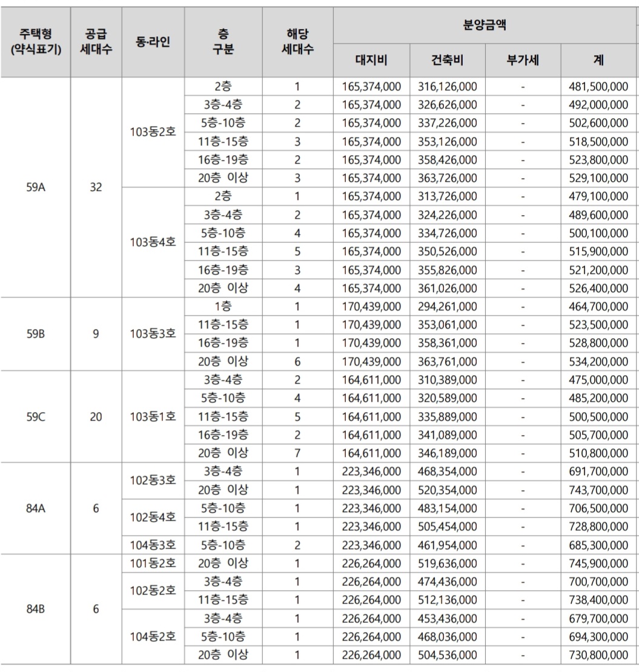The image size is (639, 672).
Task: Click the 104동2호 line cell
Action: point(153,637)
